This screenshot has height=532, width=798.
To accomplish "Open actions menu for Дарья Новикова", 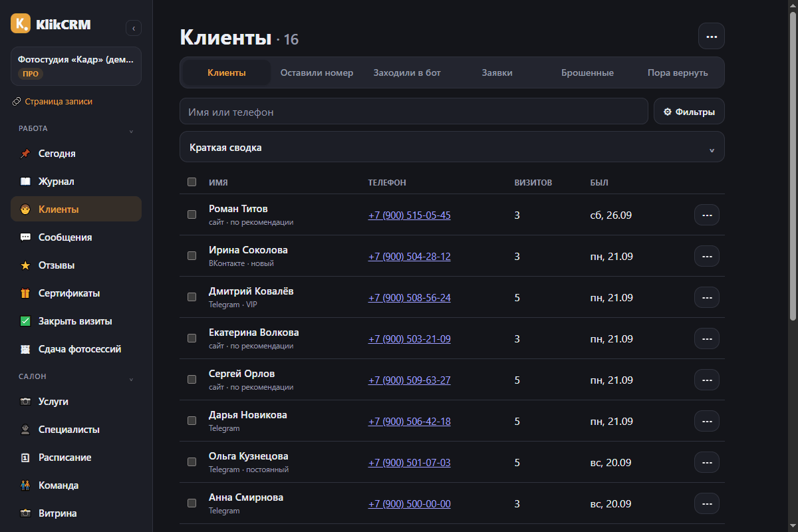I will (x=707, y=422).
